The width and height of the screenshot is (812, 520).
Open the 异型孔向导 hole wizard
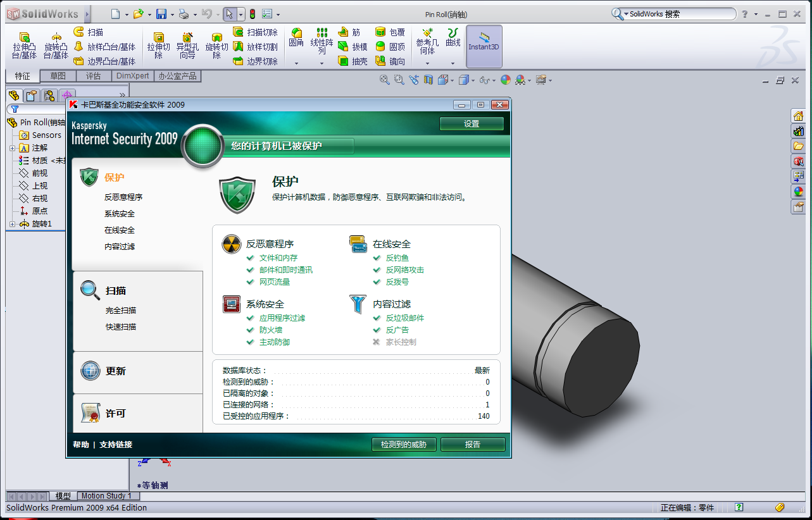(x=187, y=46)
